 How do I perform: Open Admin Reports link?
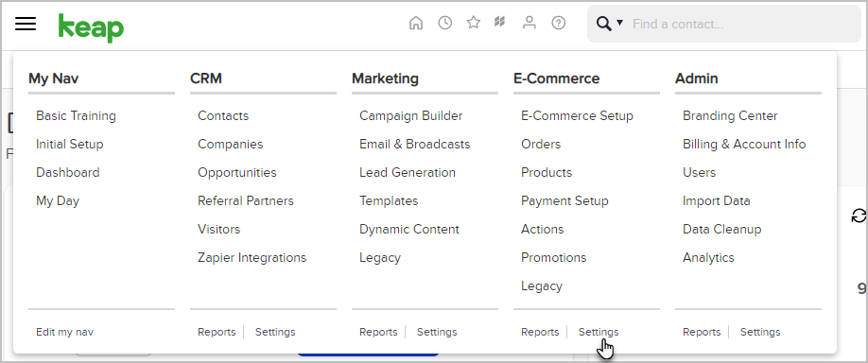click(702, 332)
